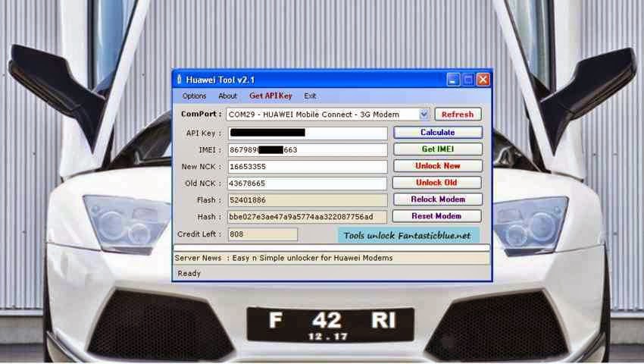Click the Credit Left label

(x=199, y=234)
